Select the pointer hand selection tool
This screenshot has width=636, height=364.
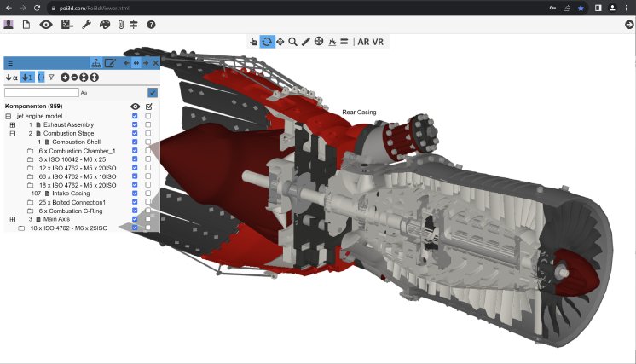tap(253, 42)
